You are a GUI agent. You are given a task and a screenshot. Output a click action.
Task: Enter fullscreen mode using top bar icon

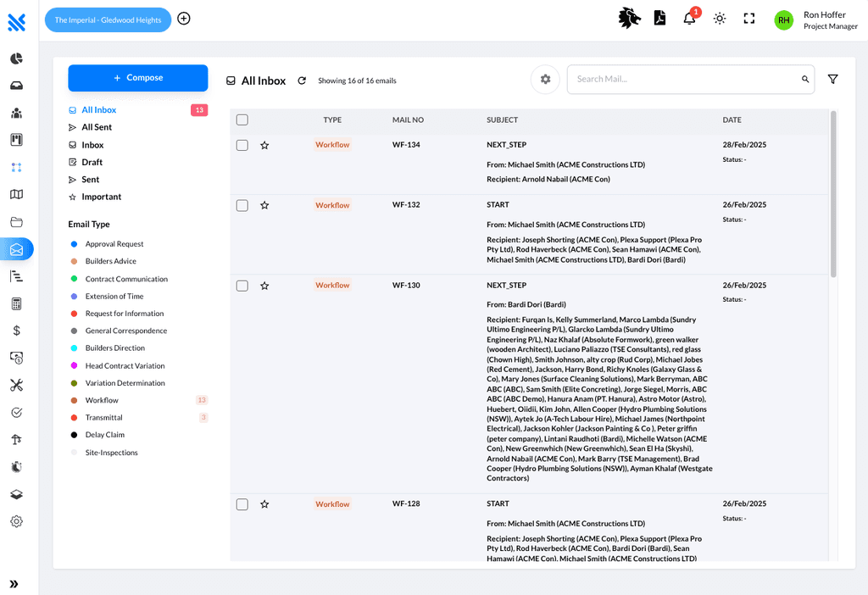coord(748,18)
